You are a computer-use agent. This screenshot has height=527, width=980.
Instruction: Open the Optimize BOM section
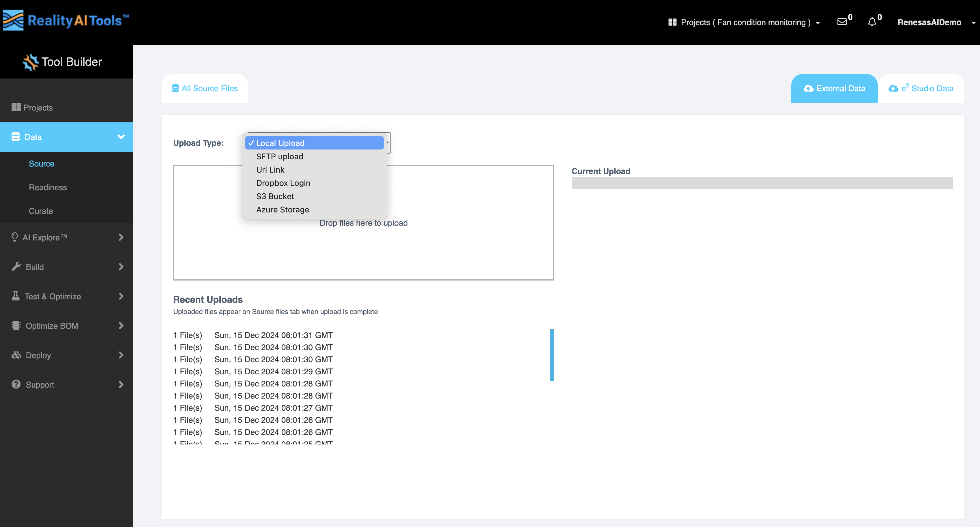tap(52, 326)
